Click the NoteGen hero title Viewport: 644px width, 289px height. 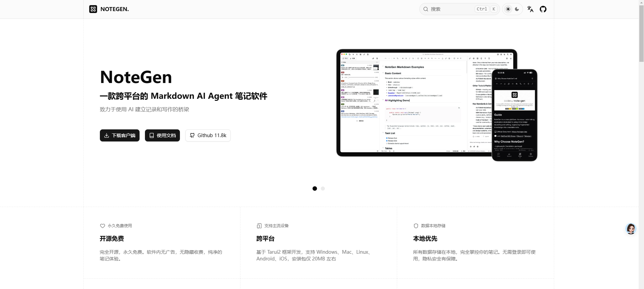[136, 77]
